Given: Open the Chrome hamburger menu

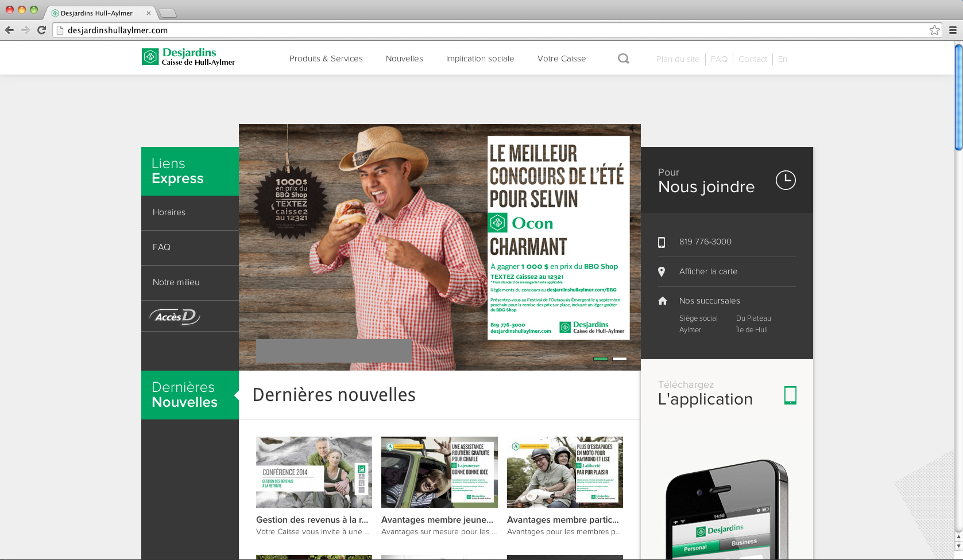Looking at the screenshot, I should tap(953, 30).
